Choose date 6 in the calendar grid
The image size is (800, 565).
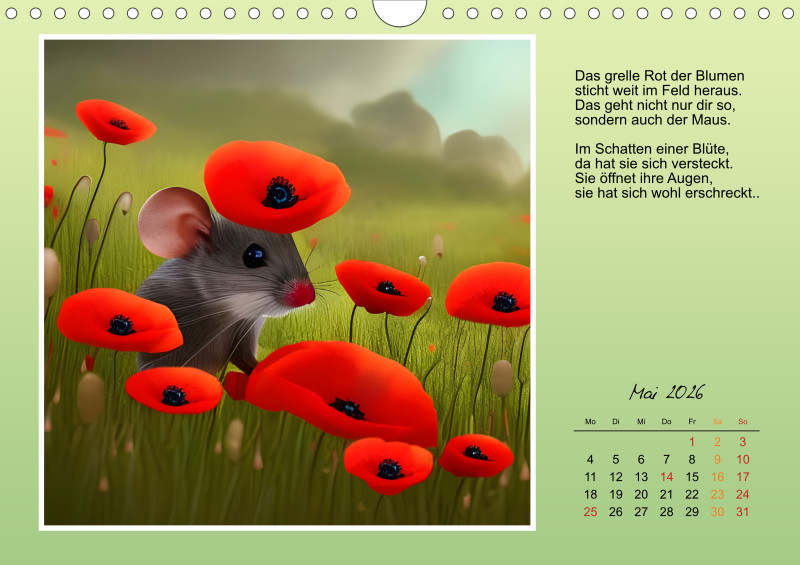coord(641,459)
